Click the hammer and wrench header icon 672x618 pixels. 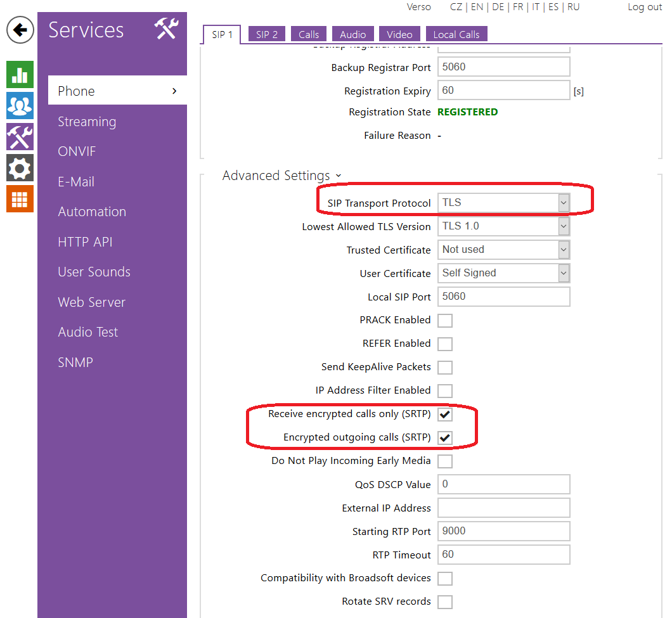167,29
